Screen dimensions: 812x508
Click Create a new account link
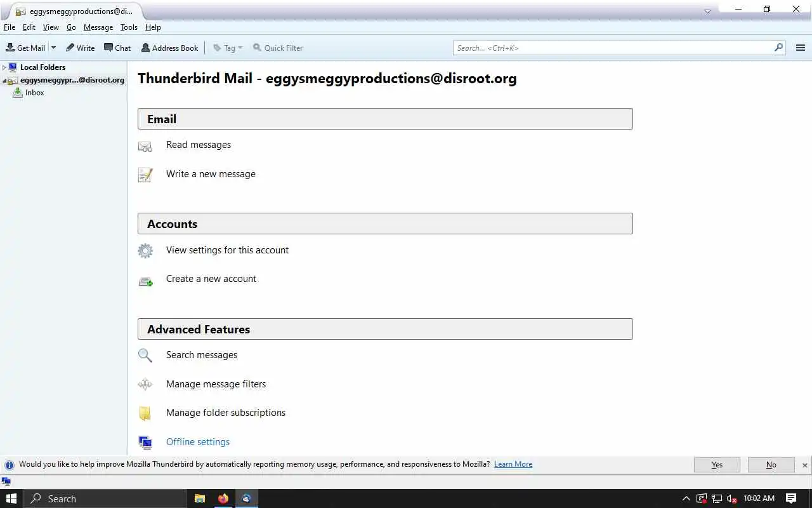tap(211, 279)
